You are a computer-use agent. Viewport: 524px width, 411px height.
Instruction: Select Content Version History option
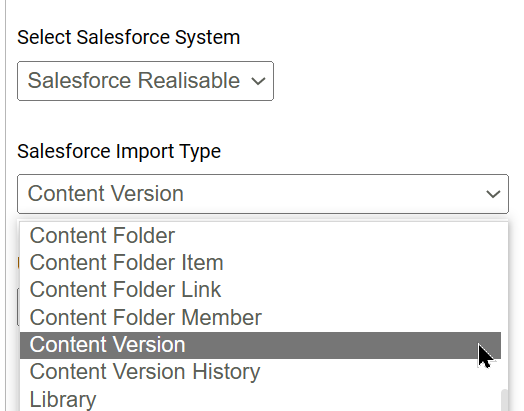(260, 372)
